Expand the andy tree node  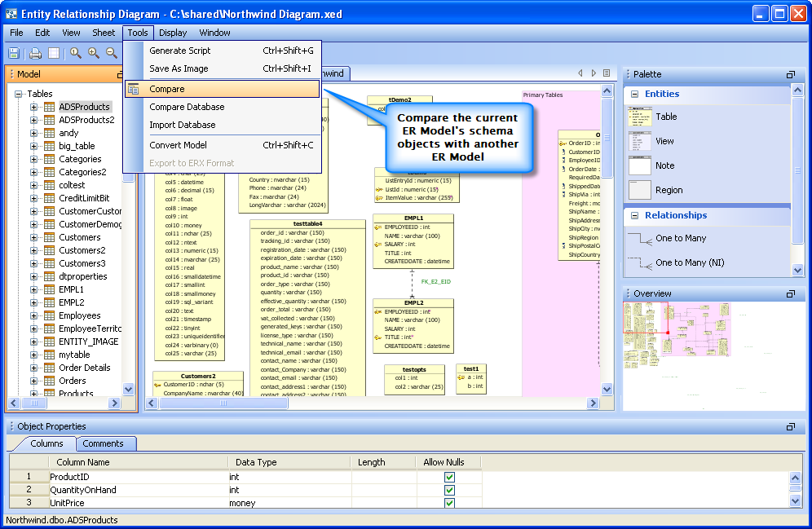(x=33, y=133)
